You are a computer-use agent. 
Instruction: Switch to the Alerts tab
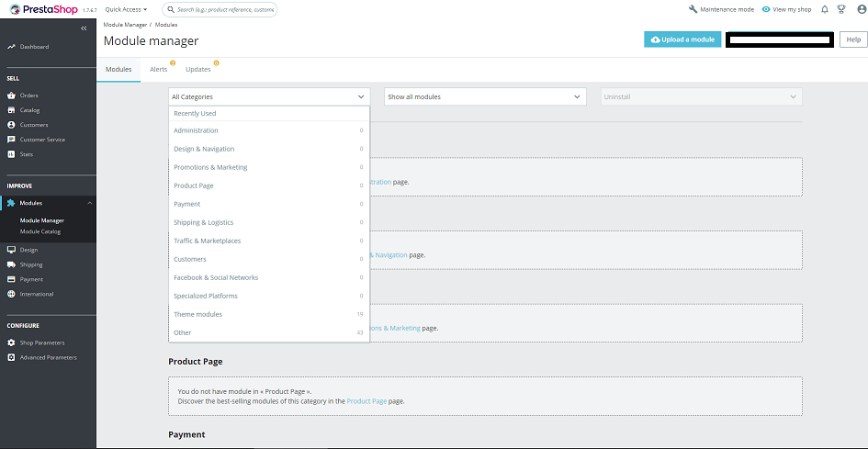point(159,70)
